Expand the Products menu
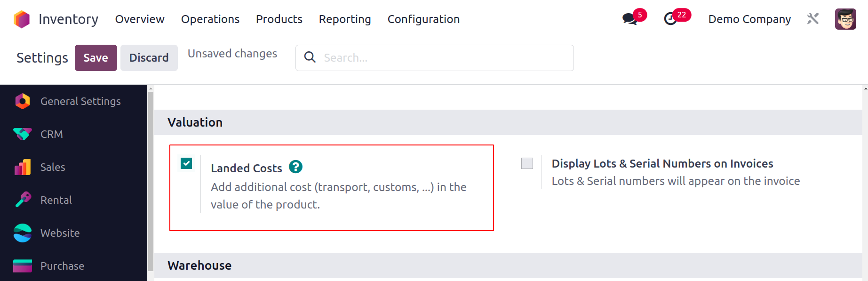Image resolution: width=868 pixels, height=281 pixels. [x=279, y=19]
